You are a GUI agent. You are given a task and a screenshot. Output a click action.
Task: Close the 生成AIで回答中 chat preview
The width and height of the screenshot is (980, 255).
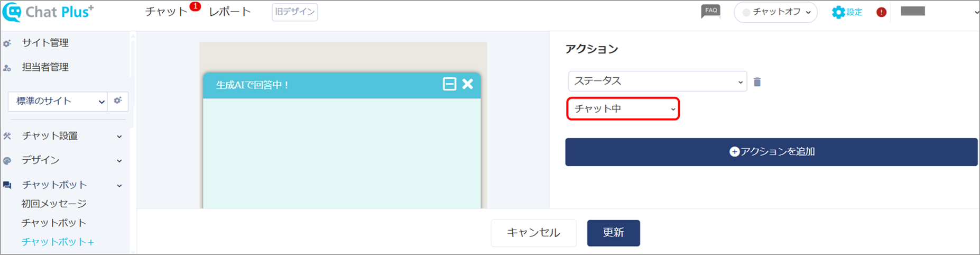tap(468, 84)
